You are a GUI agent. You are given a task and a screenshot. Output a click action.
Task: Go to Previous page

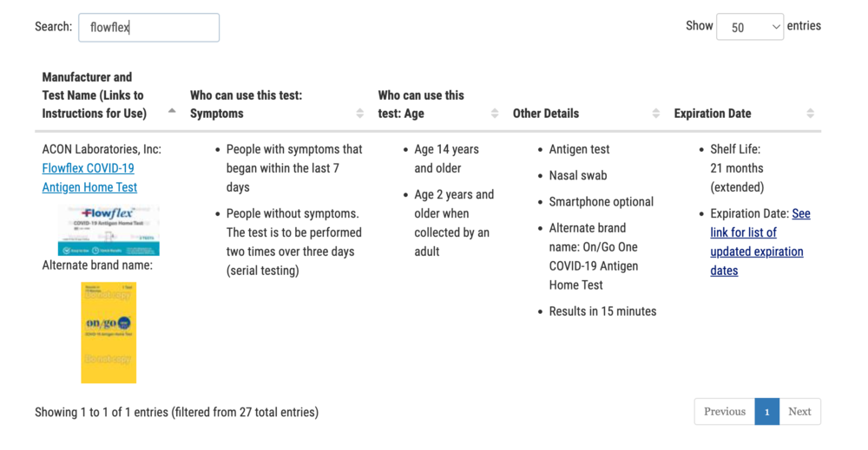pos(725,411)
